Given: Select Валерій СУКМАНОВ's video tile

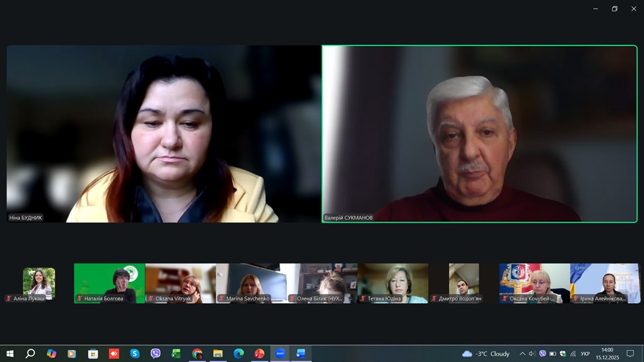Looking at the screenshot, I should pos(479,133).
